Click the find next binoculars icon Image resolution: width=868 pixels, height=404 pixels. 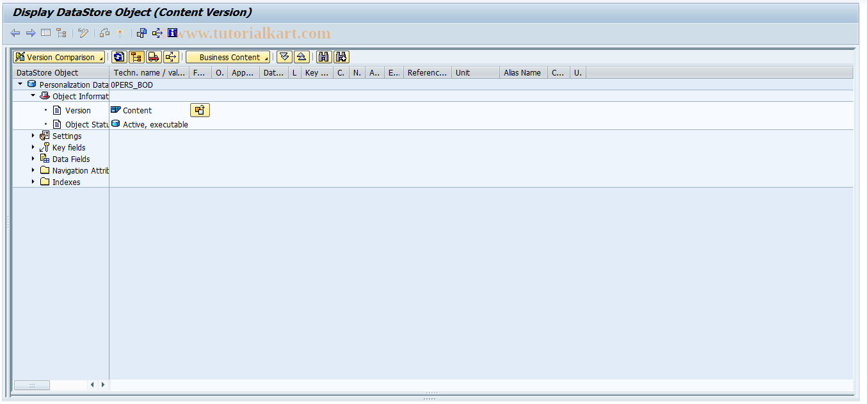[341, 57]
